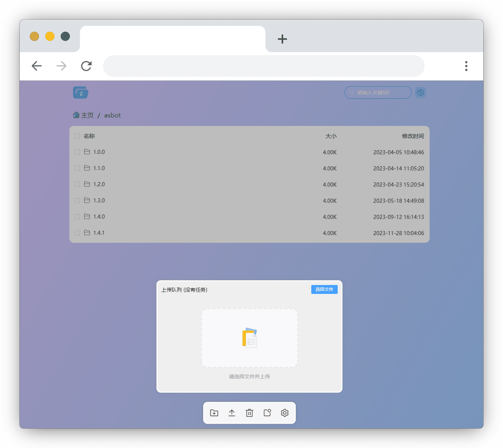Screen dimensions: 503x448
Task: Click the Share icon in the bottom toolbar
Action: tap(267, 412)
